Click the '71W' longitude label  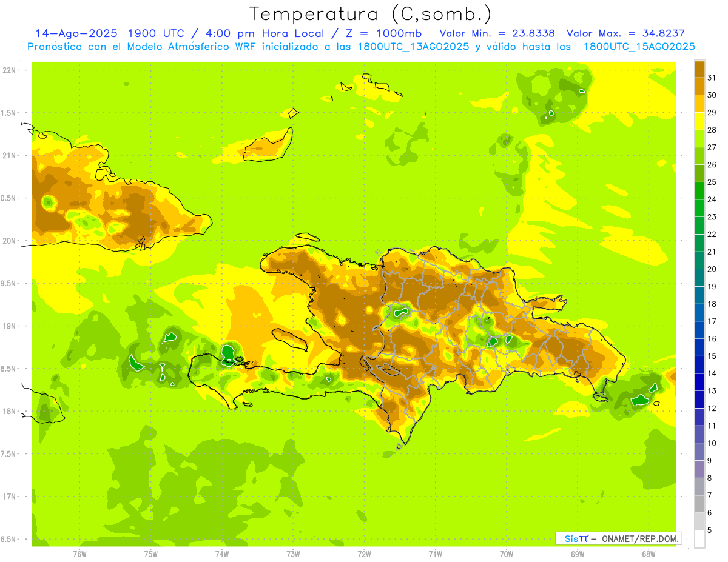point(435,554)
